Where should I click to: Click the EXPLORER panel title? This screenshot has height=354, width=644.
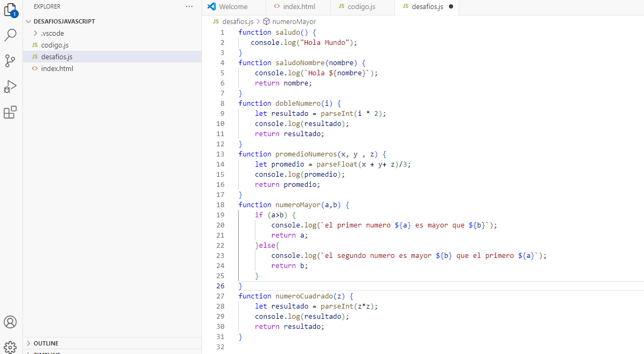(x=47, y=6)
